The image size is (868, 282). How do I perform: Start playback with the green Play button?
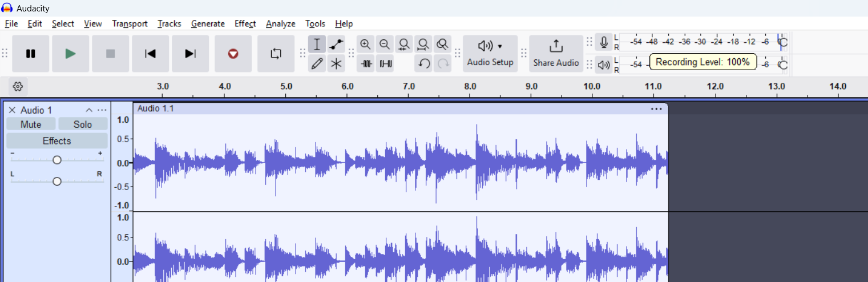pyautogui.click(x=71, y=54)
